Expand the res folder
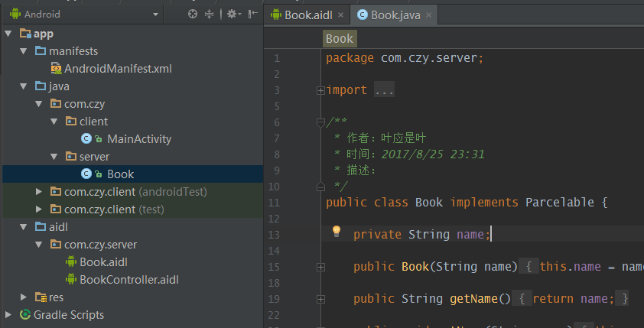Image resolution: width=644 pixels, height=328 pixels. tap(23, 297)
